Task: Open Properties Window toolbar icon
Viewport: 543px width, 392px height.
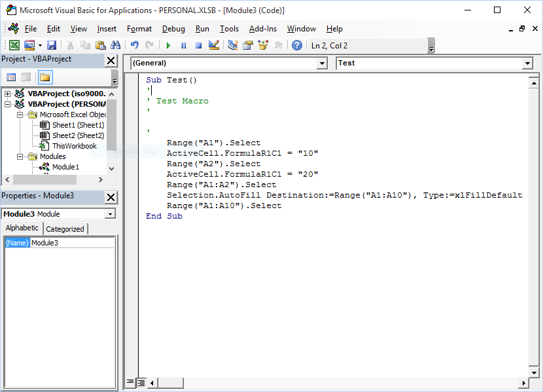Action: [248, 45]
